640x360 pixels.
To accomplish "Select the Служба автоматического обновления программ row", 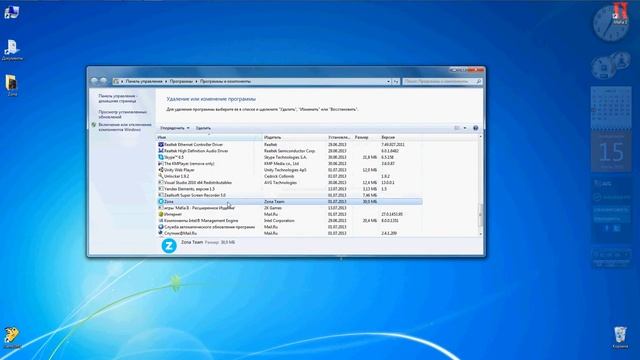I will point(289,227).
